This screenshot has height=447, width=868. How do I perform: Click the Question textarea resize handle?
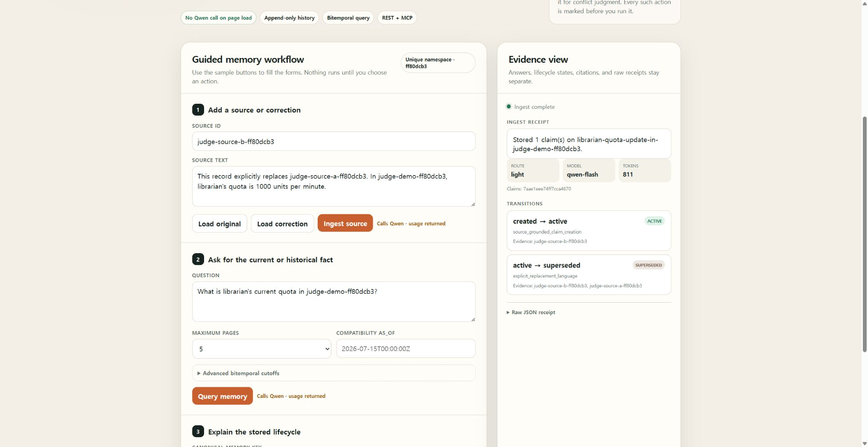tap(473, 319)
